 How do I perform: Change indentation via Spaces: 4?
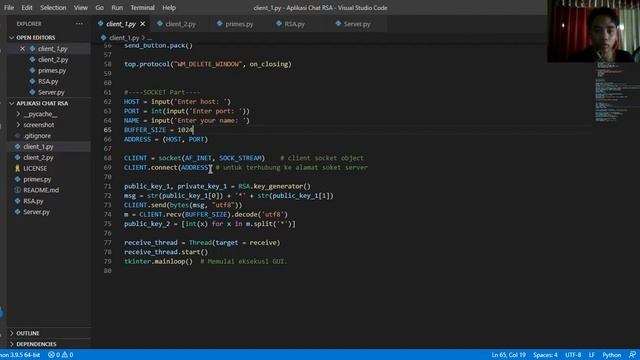pos(545,355)
